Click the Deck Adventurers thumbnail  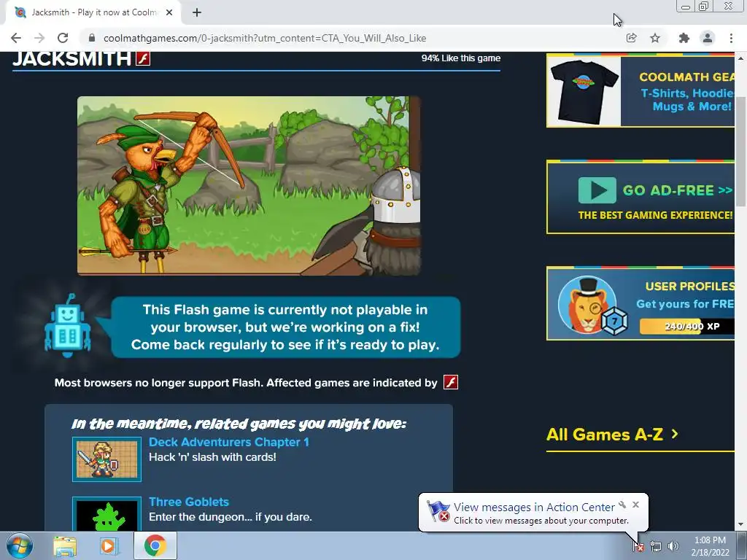pyautogui.click(x=107, y=459)
